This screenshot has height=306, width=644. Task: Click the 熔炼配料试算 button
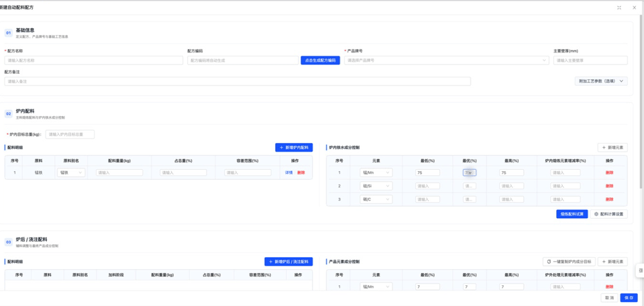572,214
